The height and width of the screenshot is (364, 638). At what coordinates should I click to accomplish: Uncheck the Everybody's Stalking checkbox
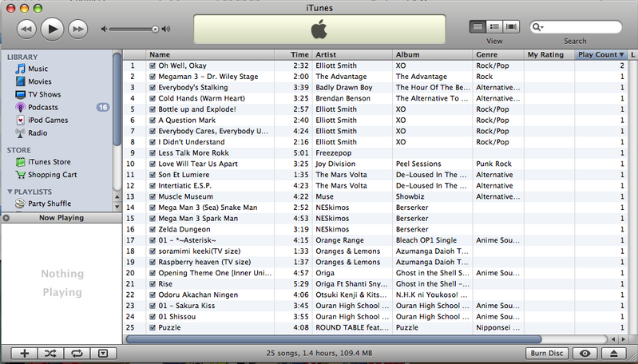tap(153, 88)
